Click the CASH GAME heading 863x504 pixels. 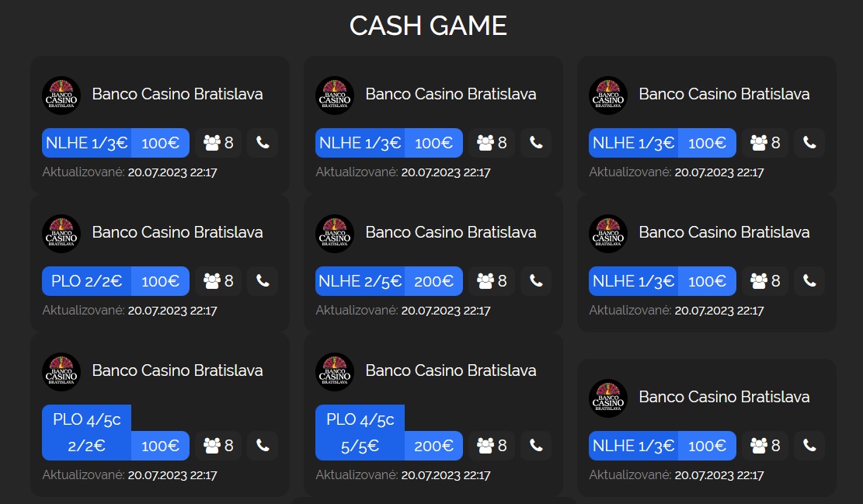click(428, 26)
